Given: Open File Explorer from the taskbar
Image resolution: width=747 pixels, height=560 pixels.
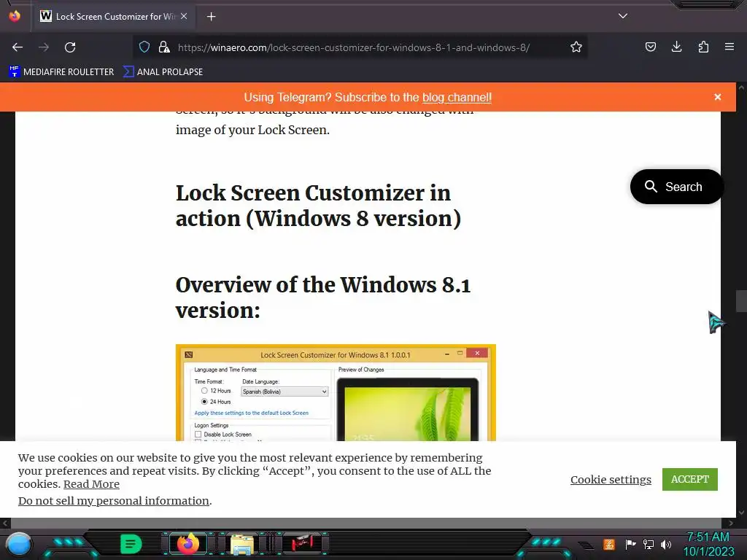Looking at the screenshot, I should pos(242,544).
